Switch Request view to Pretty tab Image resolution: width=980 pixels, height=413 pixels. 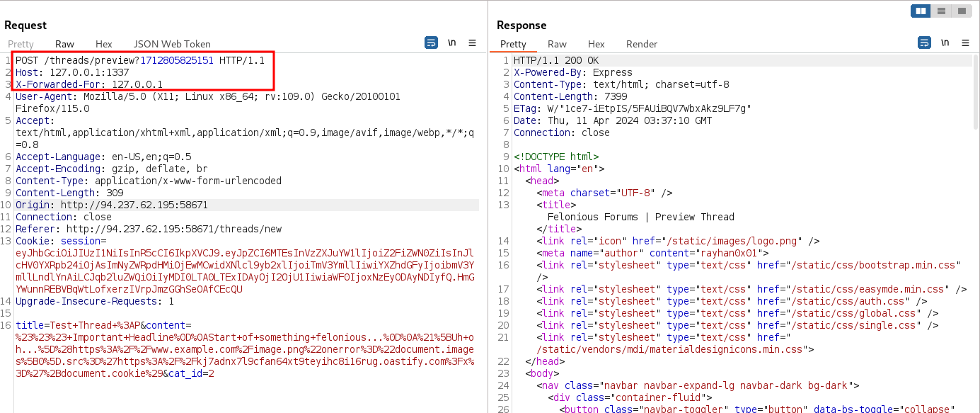pyautogui.click(x=21, y=44)
